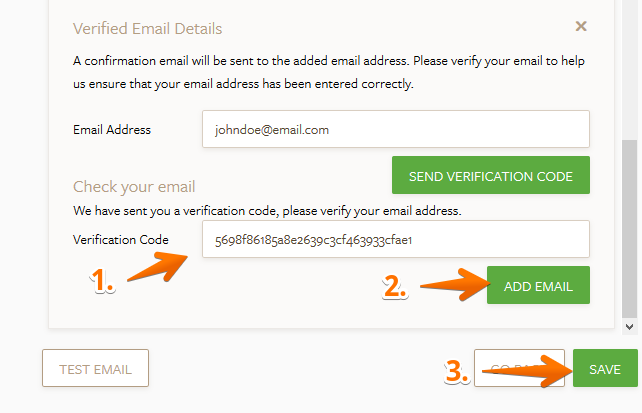This screenshot has height=413, width=642.
Task: Click the Verified Email Details heading
Action: click(148, 28)
